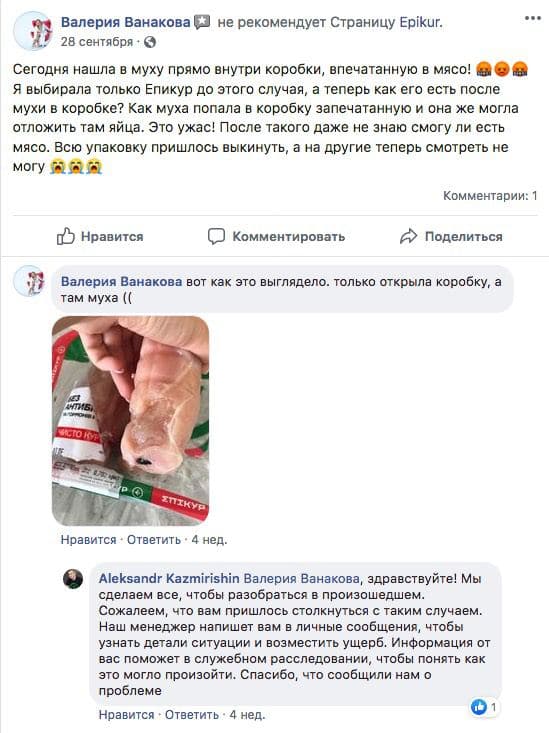The height and width of the screenshot is (733, 549).
Task: Click Нравится under the photo comment
Action: (88, 539)
